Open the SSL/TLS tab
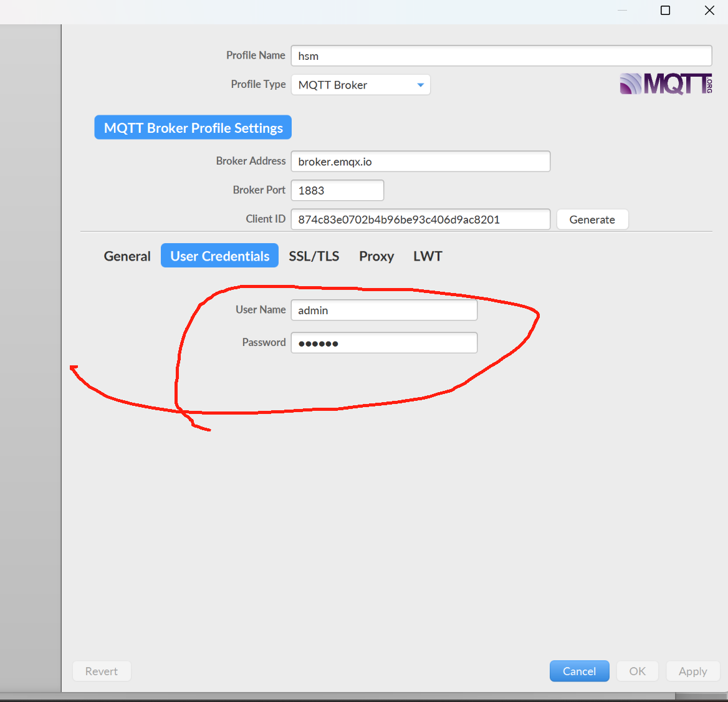728x702 pixels. pos(314,256)
